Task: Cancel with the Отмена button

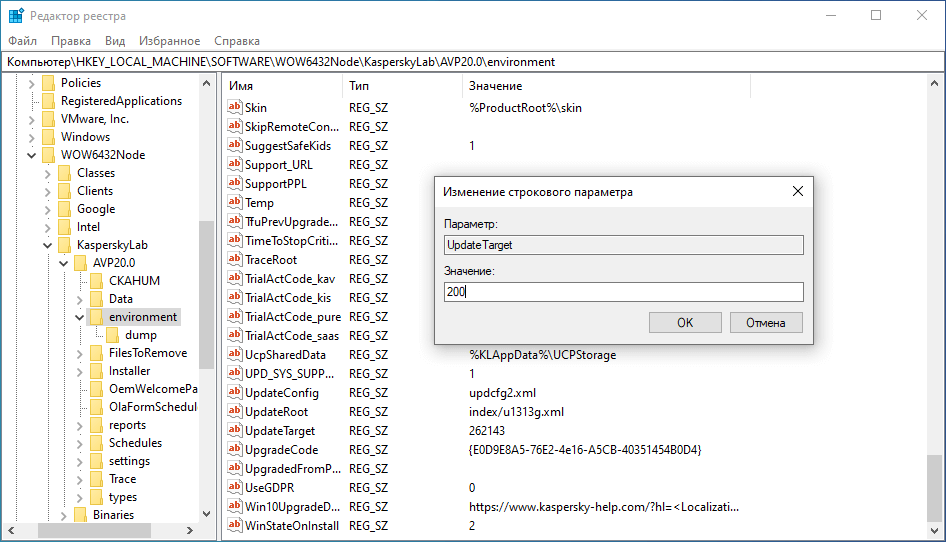Action: pos(766,322)
